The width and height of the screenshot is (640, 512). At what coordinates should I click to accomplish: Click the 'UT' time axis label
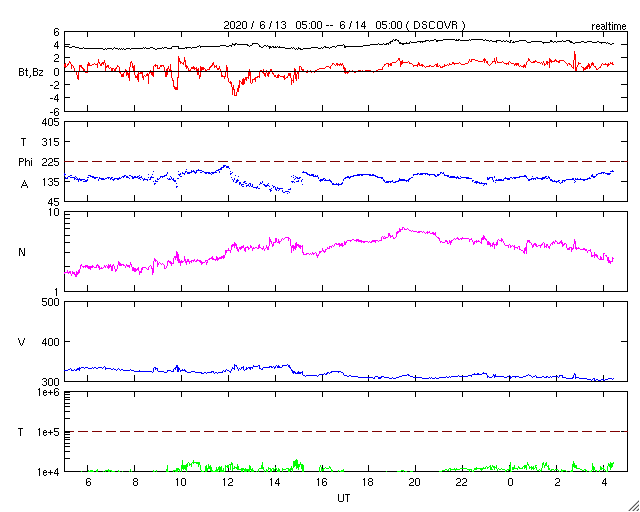coord(344,498)
